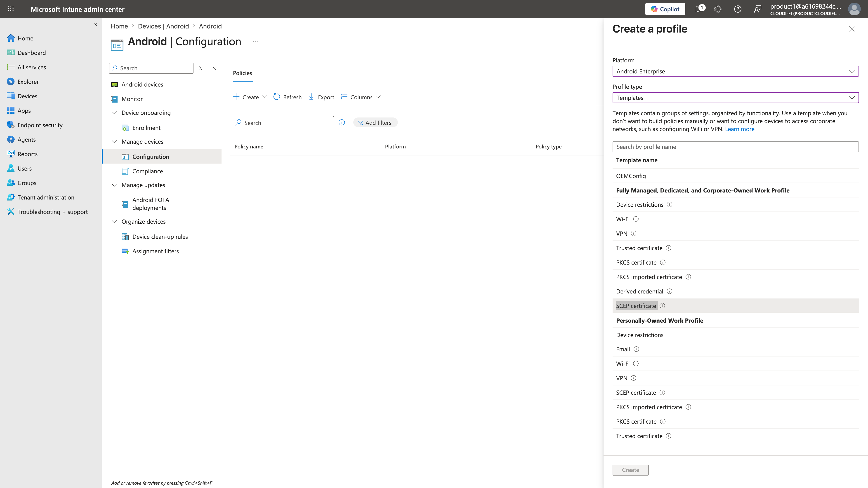
Task: Click Export in the toolbar
Action: coord(321,97)
